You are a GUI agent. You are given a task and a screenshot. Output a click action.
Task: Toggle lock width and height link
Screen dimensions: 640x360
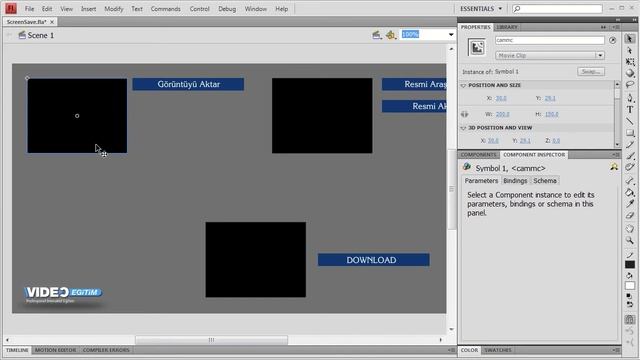[x=464, y=114]
